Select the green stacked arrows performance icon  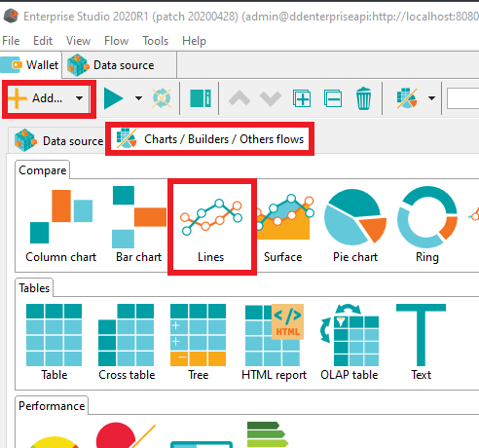(268, 434)
